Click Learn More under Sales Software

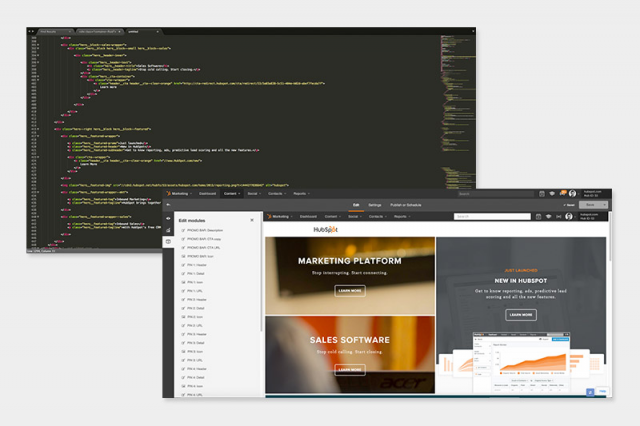click(x=349, y=369)
